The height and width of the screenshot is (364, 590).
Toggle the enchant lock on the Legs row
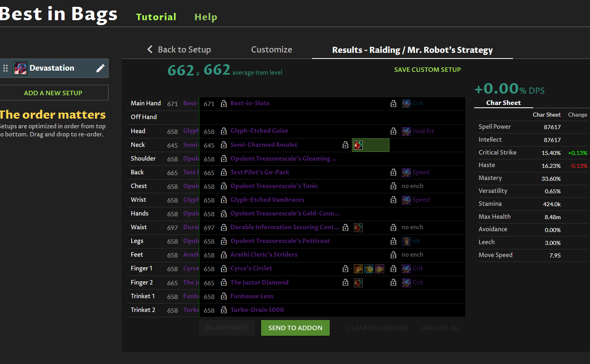[393, 241]
